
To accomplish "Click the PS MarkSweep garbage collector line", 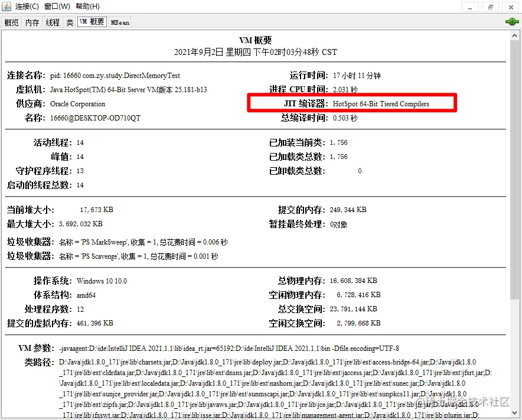I will (x=143, y=242).
